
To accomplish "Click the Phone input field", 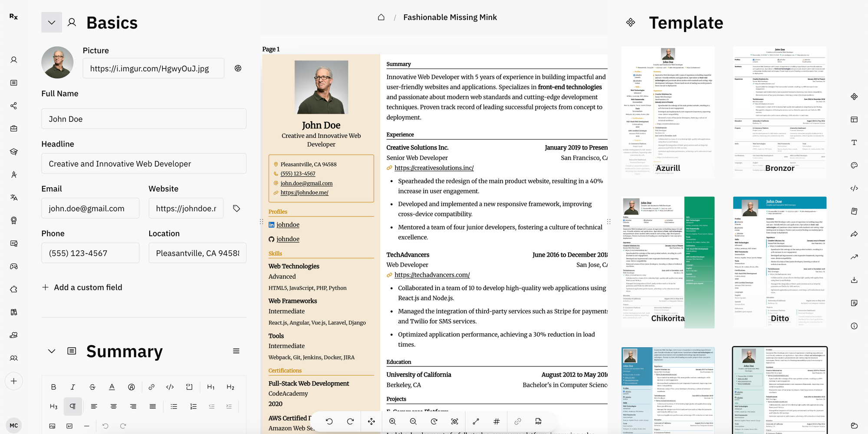I will coord(90,253).
